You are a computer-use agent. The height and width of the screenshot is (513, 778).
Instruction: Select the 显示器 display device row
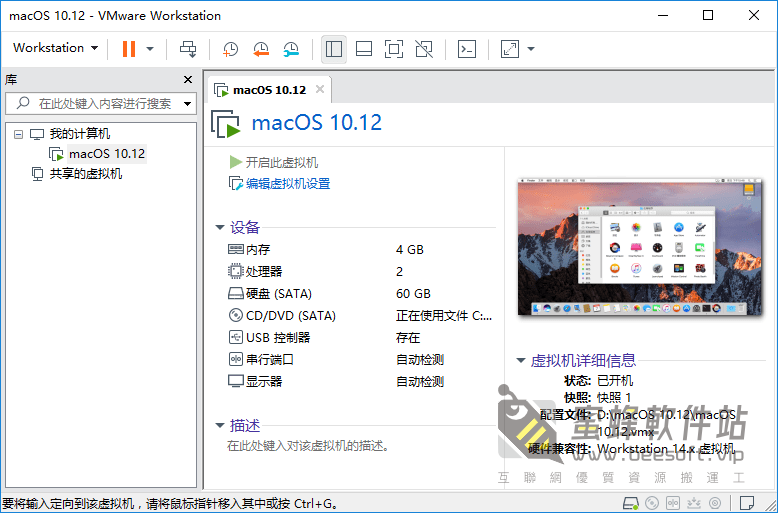coord(360,382)
